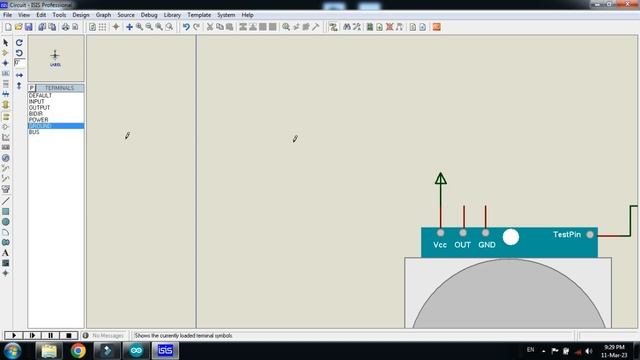Viewport: 640px width, 360px height.
Task: Click the Print design toolbar icon
Action: click(x=65, y=27)
